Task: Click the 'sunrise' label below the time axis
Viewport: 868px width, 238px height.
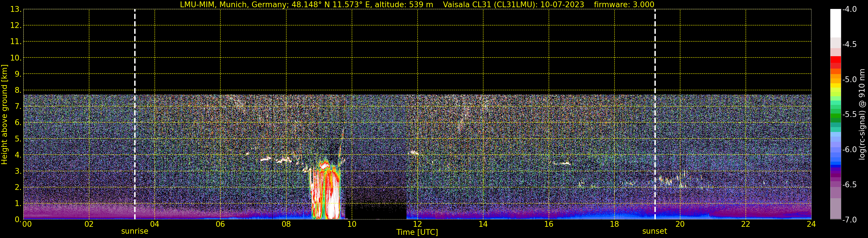Action: pyautogui.click(x=135, y=231)
